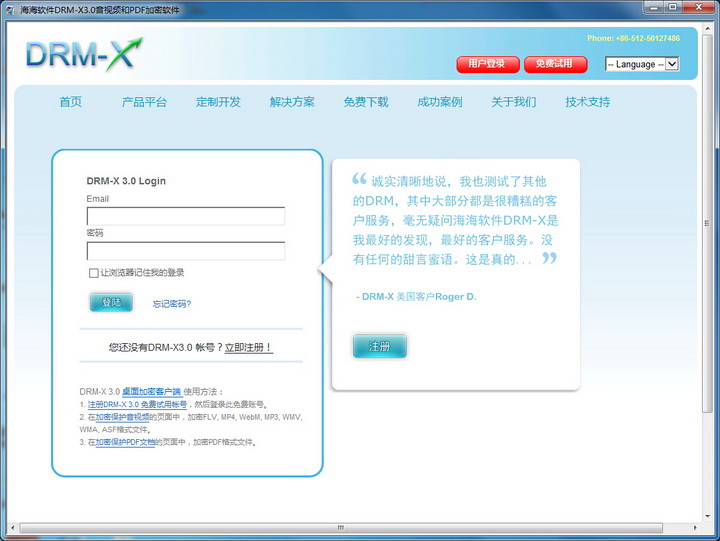Image resolution: width=720 pixels, height=541 pixels.
Task: Click the teal 注册 button
Action: [380, 346]
